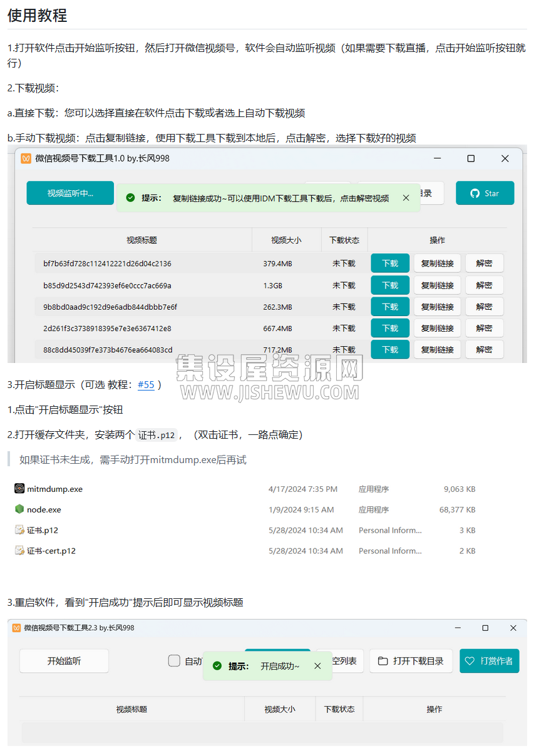The width and height of the screenshot is (539, 756).
Task: Open the GitHub Star button
Action: click(485, 193)
